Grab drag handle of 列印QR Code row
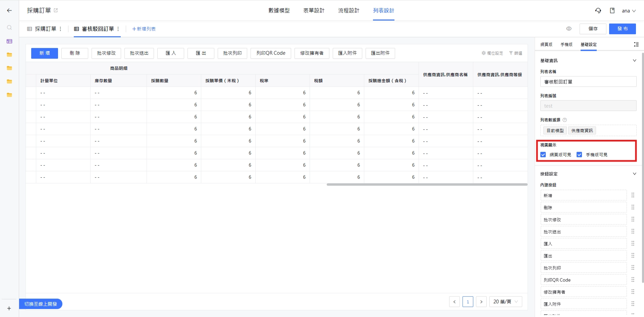Screen dimensions: 644x317 coord(633,279)
